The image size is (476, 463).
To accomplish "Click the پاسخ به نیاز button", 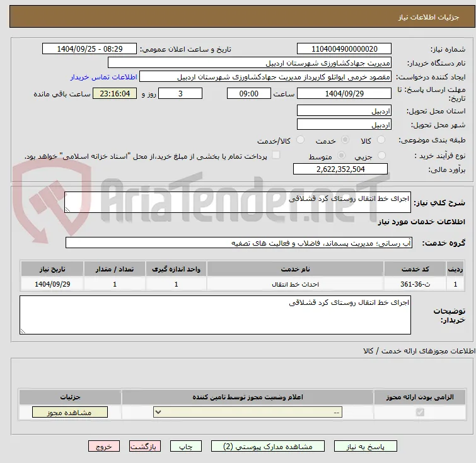I will (x=365, y=447).
